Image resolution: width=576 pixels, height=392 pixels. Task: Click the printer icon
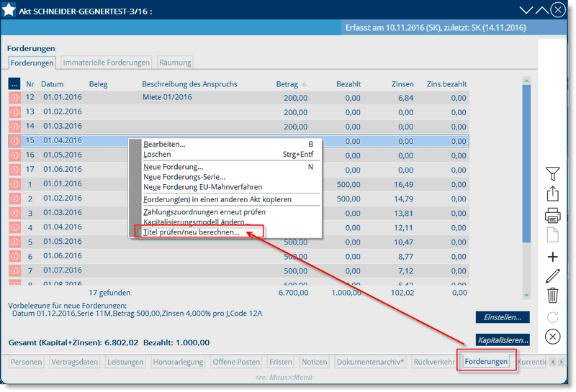[x=552, y=216]
